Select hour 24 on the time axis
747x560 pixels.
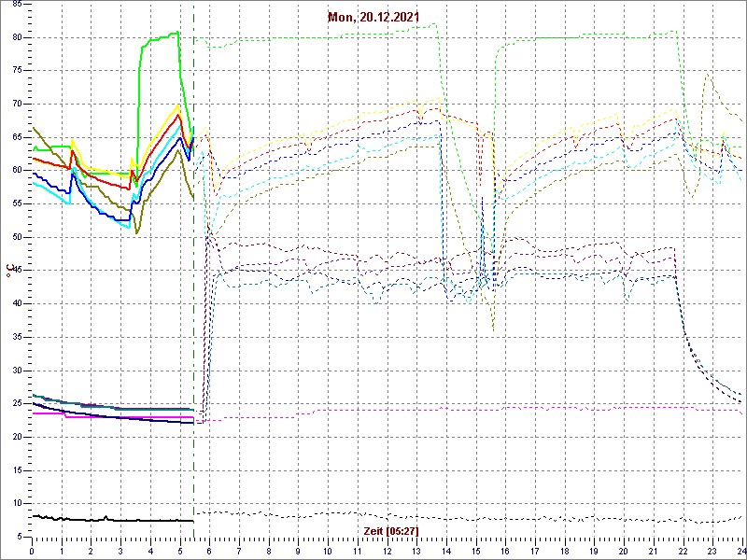pos(739,551)
